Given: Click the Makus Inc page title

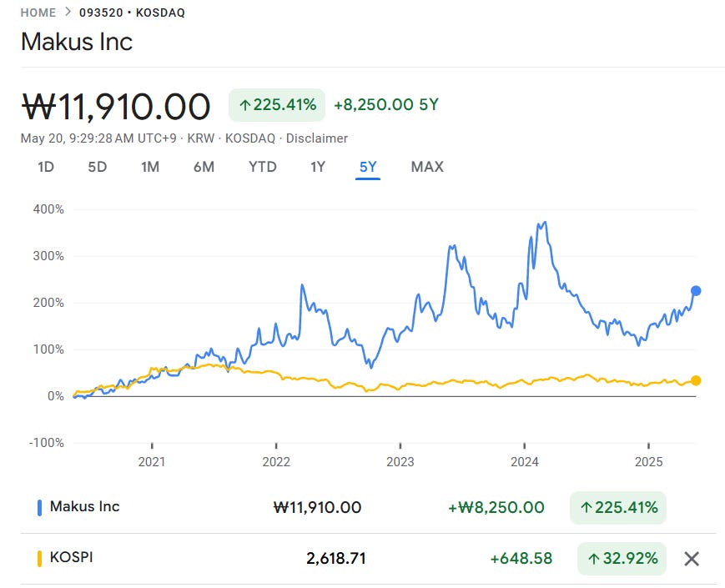Looking at the screenshot, I should tap(77, 42).
